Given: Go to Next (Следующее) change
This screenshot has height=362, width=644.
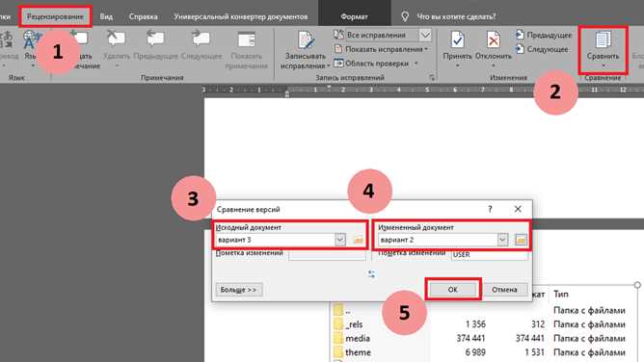Looking at the screenshot, I should tap(543, 49).
